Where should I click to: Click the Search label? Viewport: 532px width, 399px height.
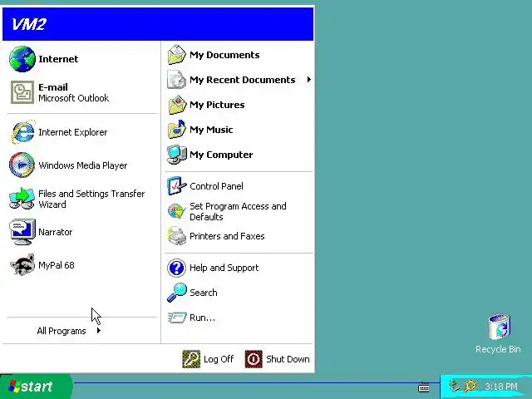tap(203, 293)
